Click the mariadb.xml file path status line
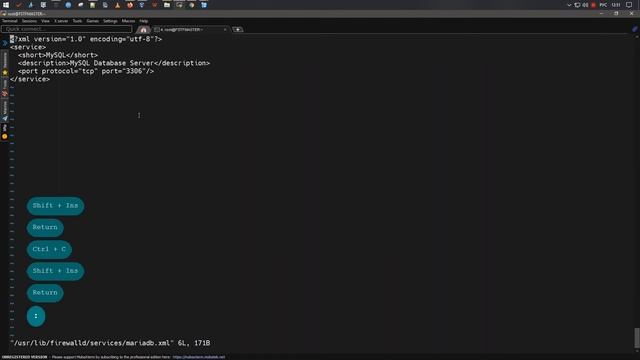Image resolution: width=640 pixels, height=360 pixels. (x=110, y=343)
